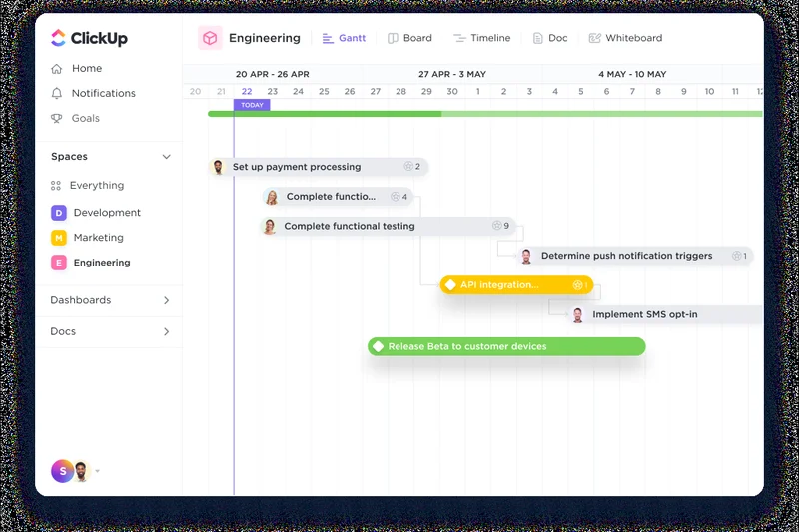The width and height of the screenshot is (799, 532).
Task: Click the Marketing space badge
Action: tap(59, 238)
